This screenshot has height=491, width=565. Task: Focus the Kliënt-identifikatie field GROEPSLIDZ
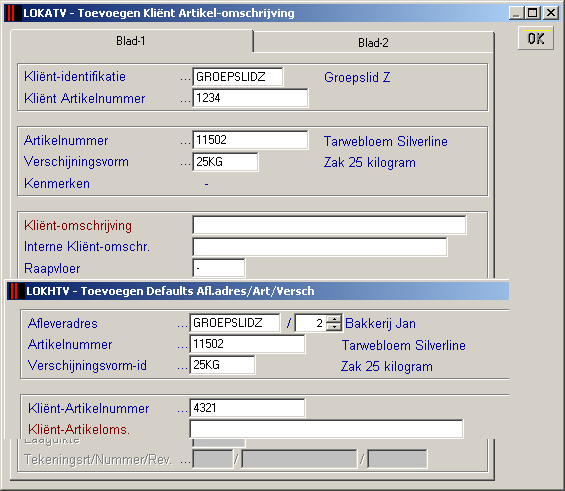[238, 77]
